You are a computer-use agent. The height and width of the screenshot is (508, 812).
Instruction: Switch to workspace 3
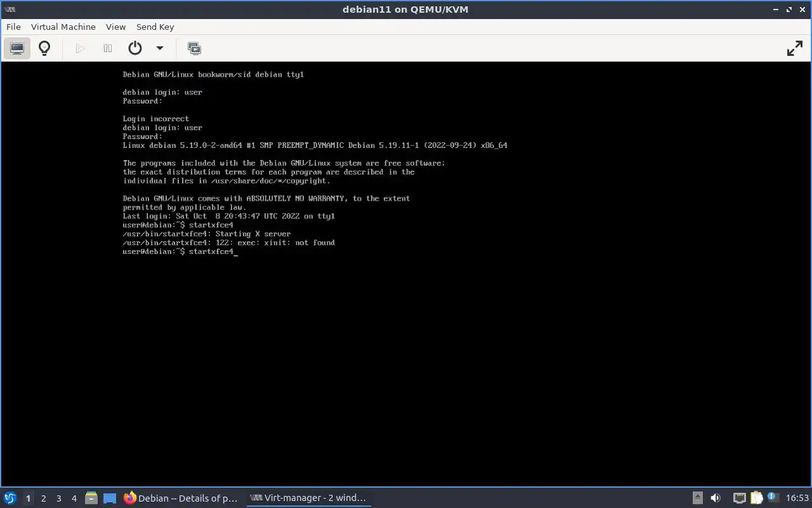coord(58,498)
